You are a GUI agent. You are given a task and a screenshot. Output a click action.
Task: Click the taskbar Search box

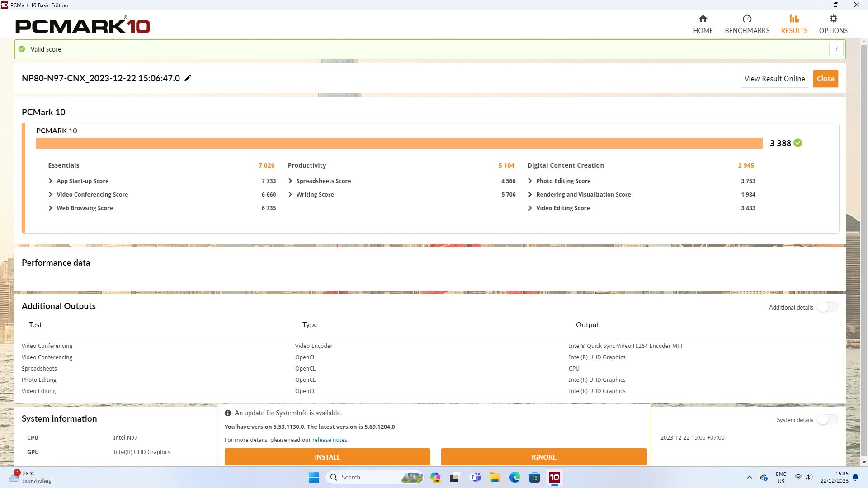(x=374, y=477)
